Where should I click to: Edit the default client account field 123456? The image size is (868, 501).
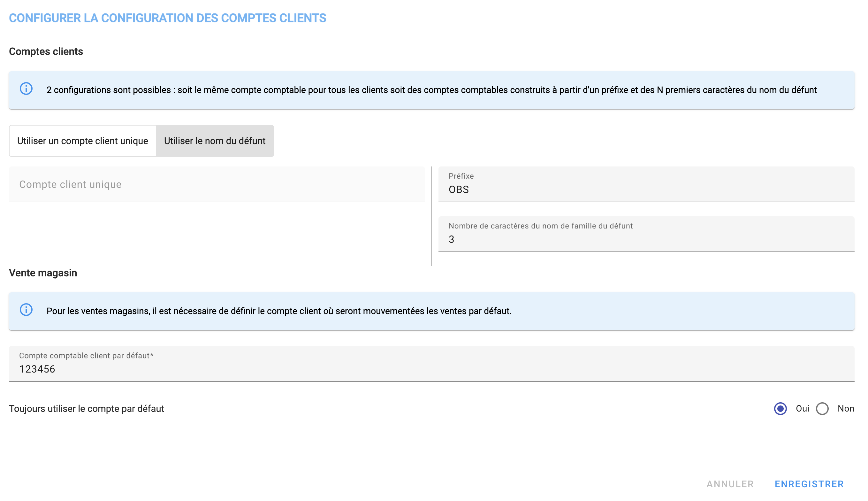[431, 364]
